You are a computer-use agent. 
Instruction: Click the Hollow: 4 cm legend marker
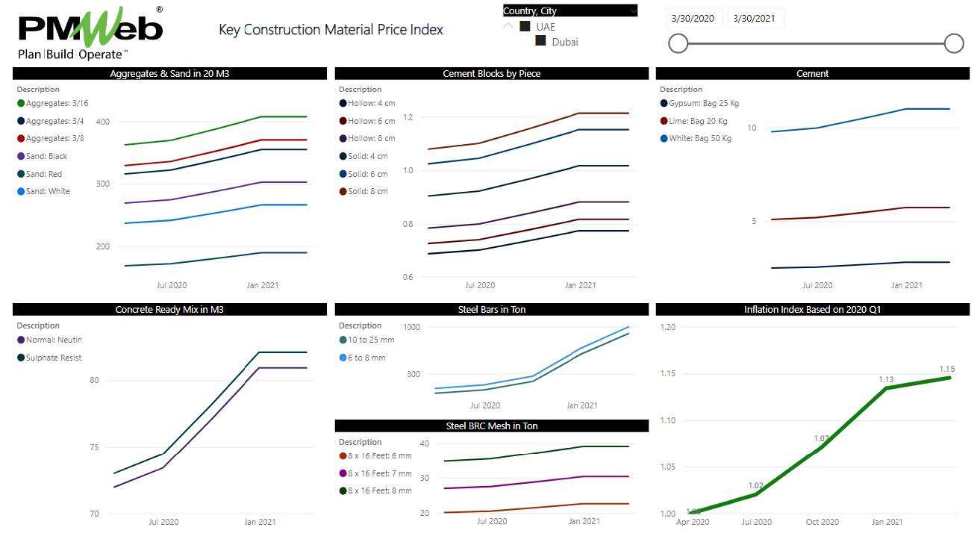343,104
